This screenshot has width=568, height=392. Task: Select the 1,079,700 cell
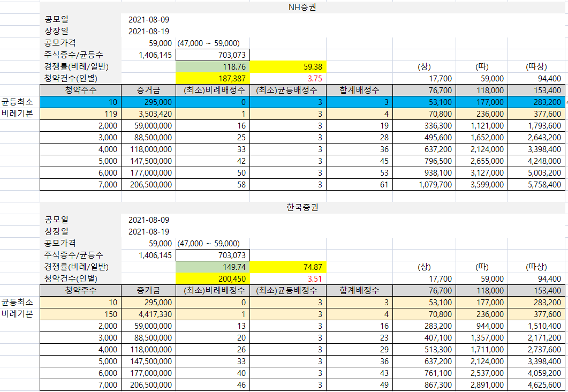point(424,185)
